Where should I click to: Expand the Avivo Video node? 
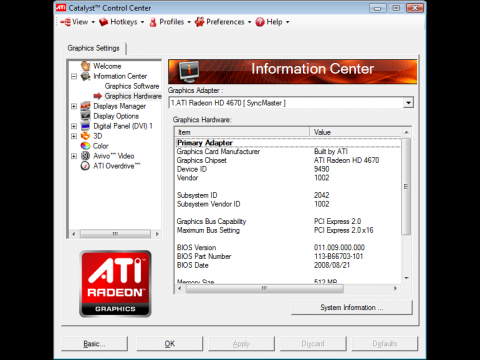point(74,156)
